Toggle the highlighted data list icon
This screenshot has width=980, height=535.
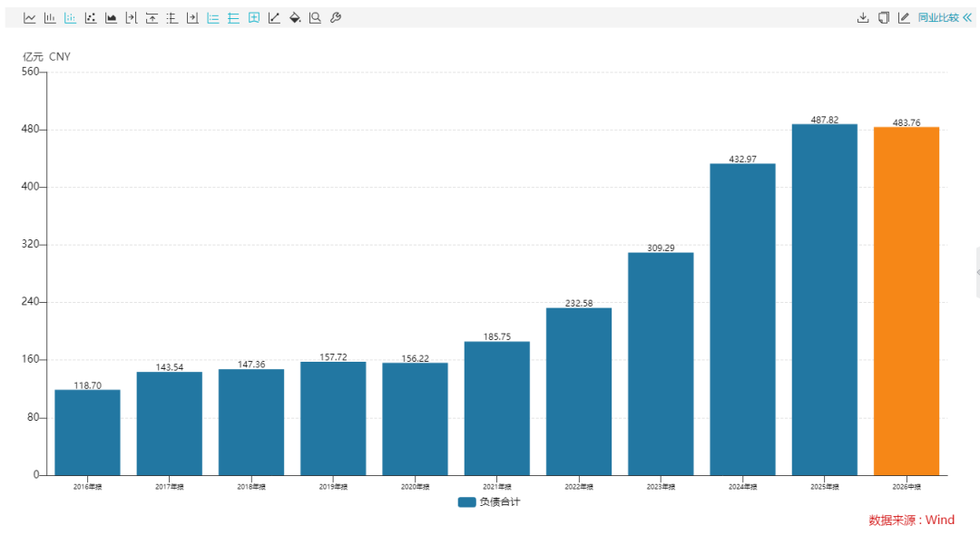coord(213,18)
